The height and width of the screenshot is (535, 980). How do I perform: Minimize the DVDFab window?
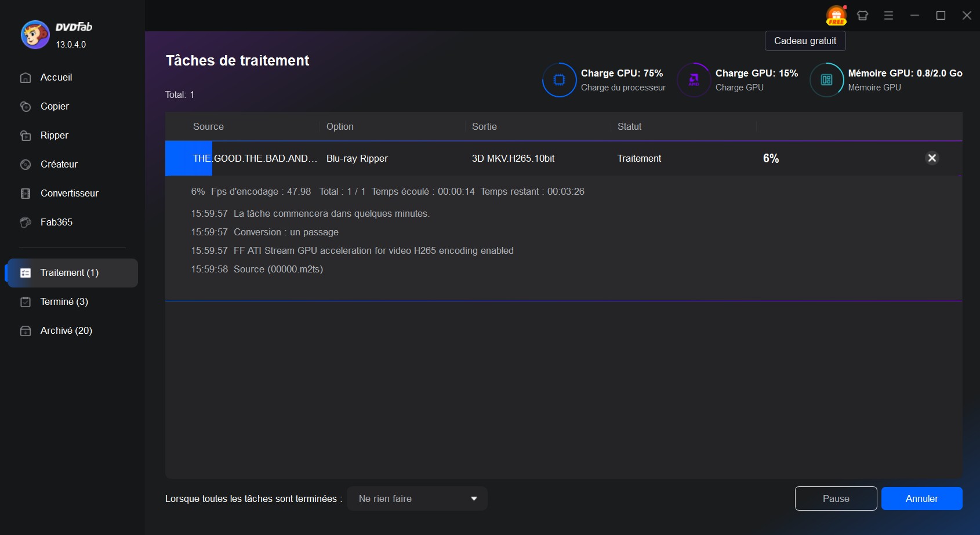tap(914, 16)
